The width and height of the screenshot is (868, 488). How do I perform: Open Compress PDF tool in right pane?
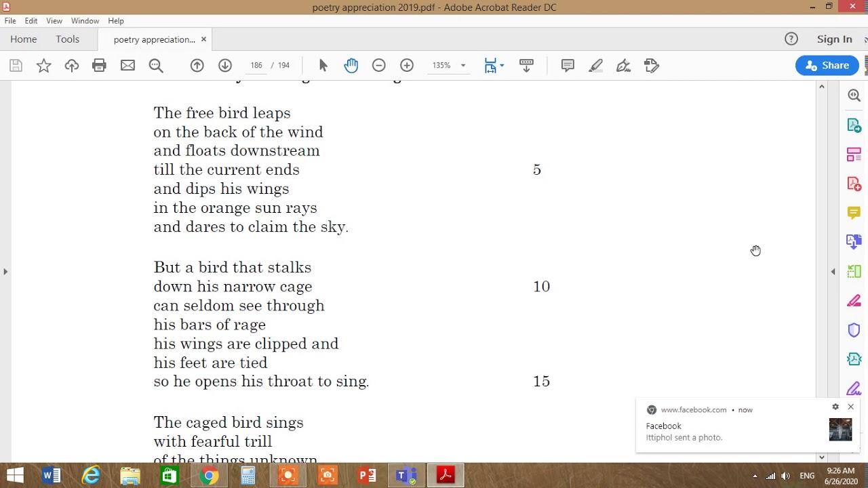click(854, 359)
